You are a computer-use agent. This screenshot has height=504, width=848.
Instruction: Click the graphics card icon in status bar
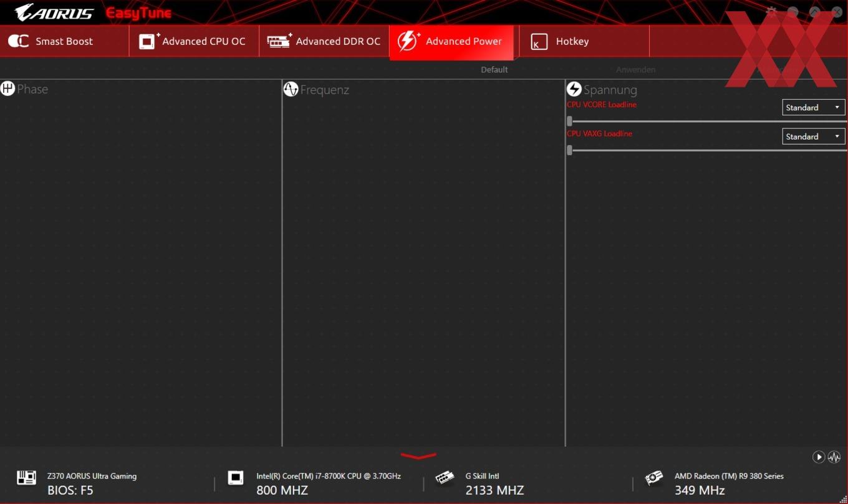click(x=653, y=478)
